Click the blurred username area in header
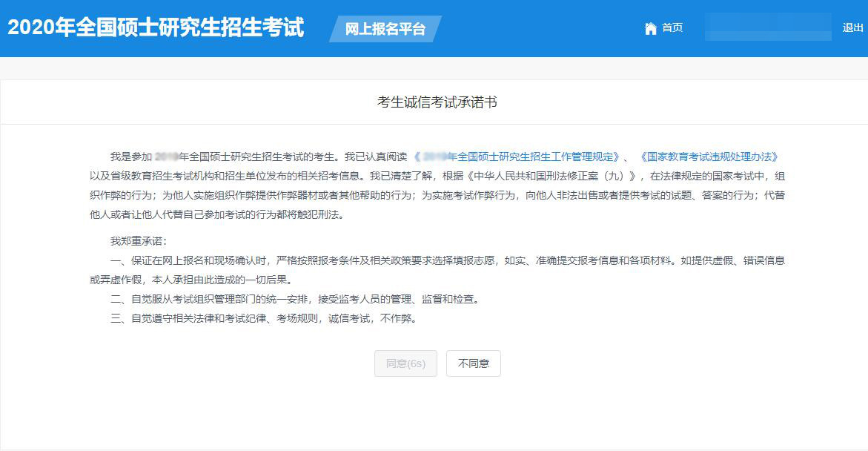Screen dimensions: 868x451 tap(769, 28)
